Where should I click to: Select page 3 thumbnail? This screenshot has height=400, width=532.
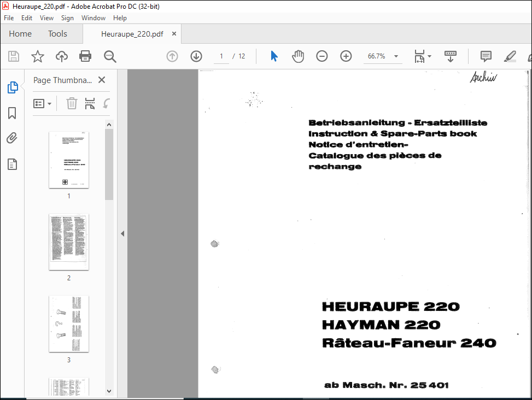pyautogui.click(x=69, y=323)
